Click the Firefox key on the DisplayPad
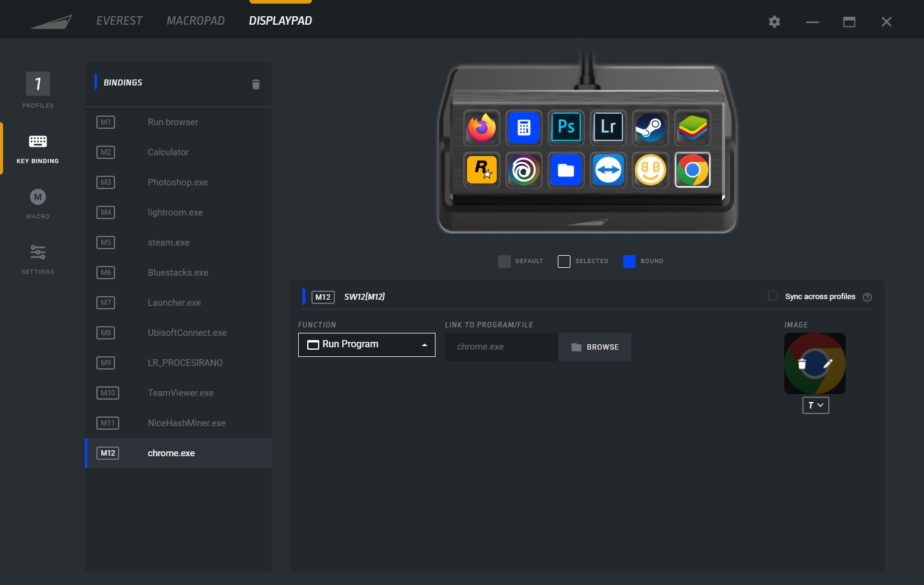This screenshot has height=585, width=924. [482, 128]
